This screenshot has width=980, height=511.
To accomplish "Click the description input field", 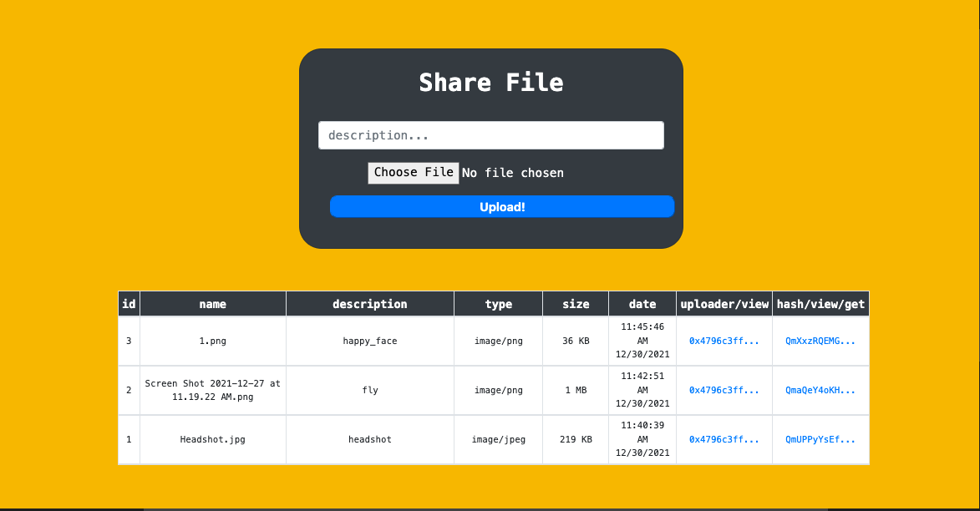I will pos(490,135).
